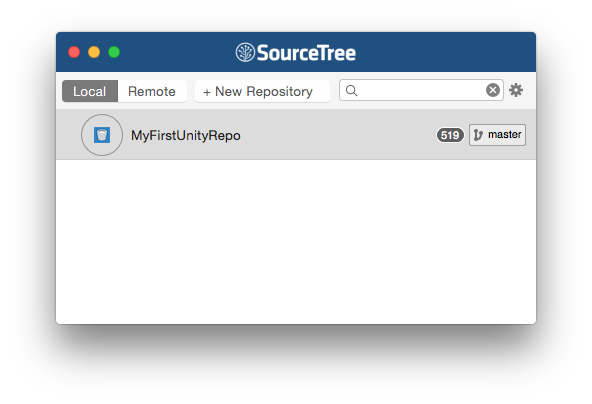Image resolution: width=592 pixels, height=404 pixels.
Task: Click the SourceTree logo icon in title bar
Action: (245, 52)
